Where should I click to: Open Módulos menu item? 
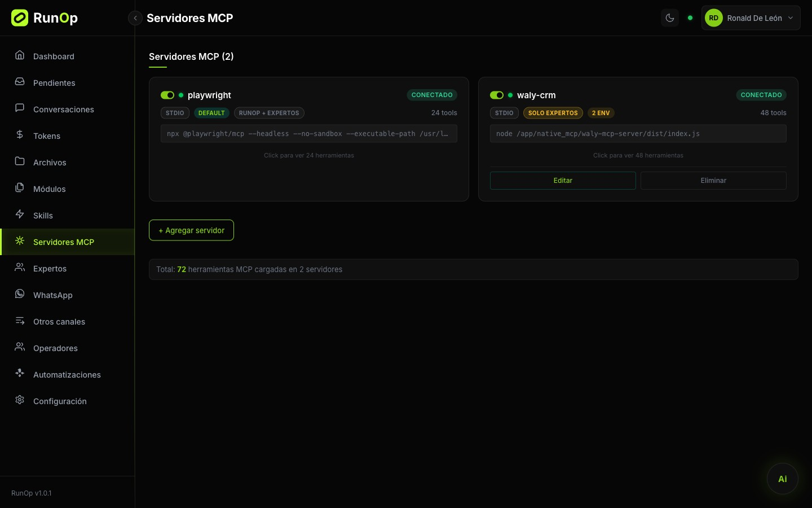pos(68,189)
